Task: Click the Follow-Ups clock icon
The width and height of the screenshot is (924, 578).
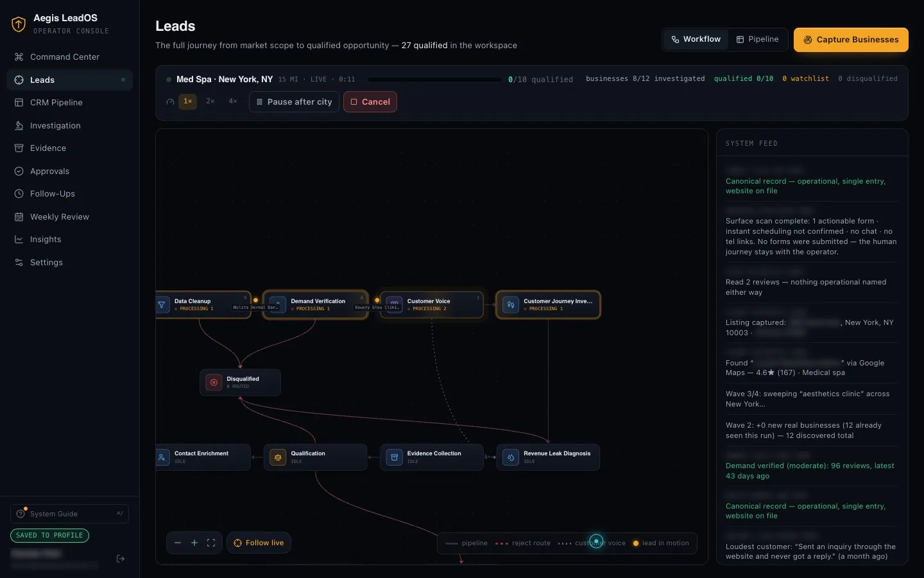Action: [19, 194]
